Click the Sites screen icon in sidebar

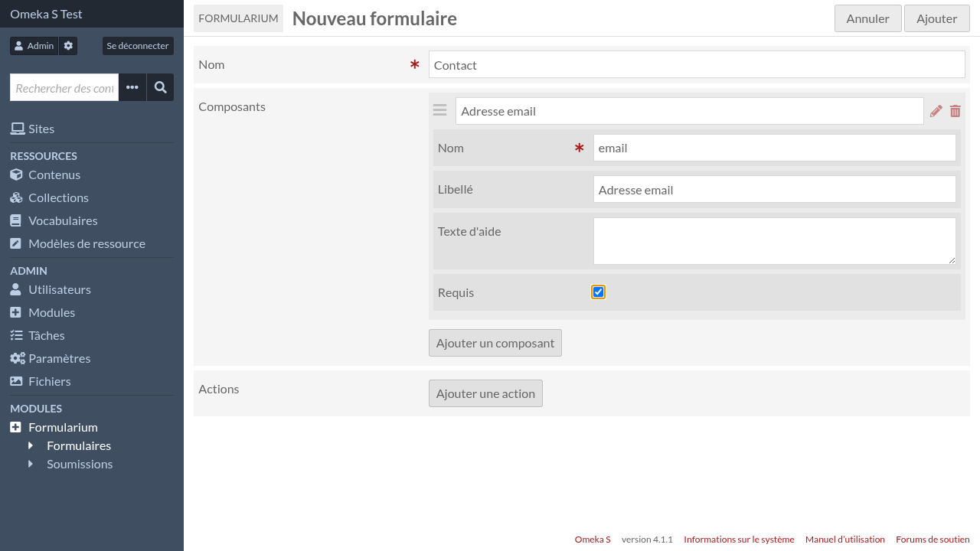click(x=16, y=128)
